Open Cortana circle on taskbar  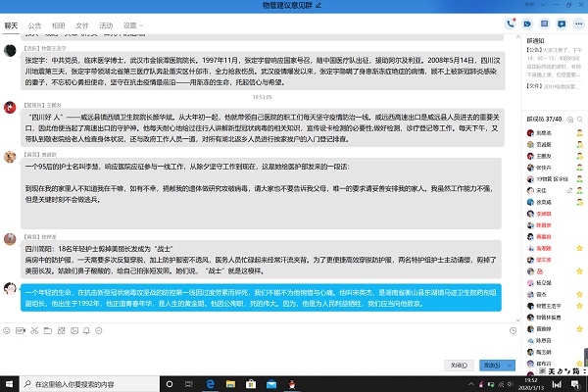[170, 384]
